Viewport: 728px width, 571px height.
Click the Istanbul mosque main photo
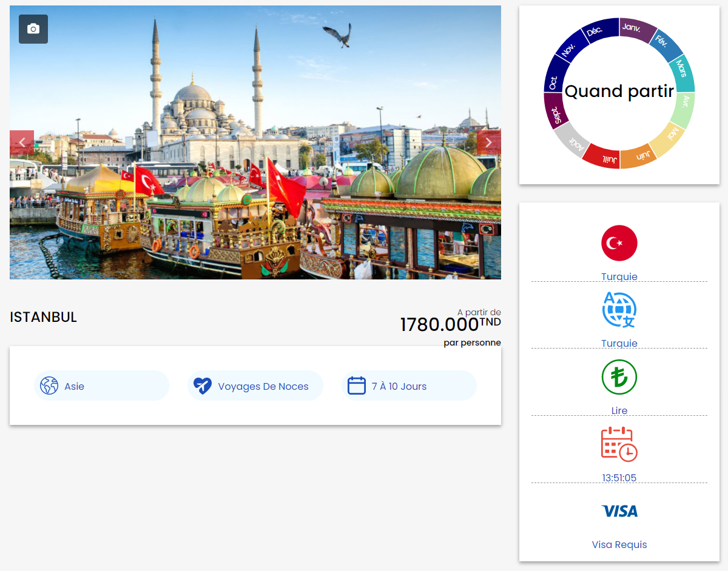click(x=255, y=142)
